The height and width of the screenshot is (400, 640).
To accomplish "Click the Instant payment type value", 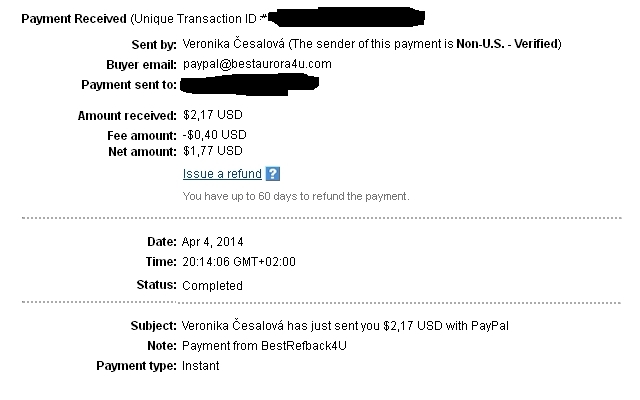I will [x=200, y=366].
